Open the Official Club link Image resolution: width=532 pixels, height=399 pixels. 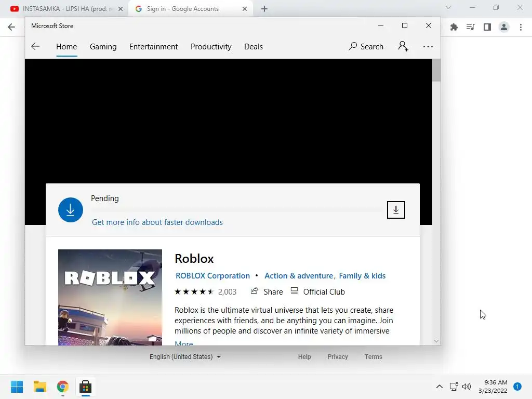point(318,291)
